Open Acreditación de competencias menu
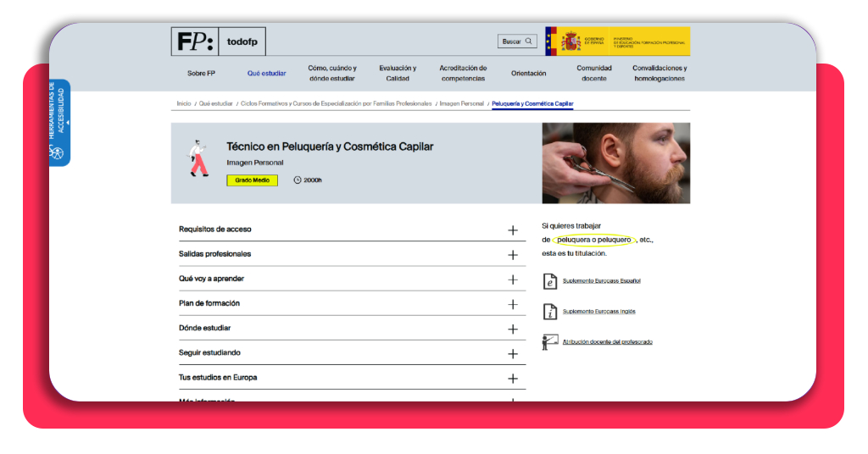Screen dimensions: 868x454 click(463, 73)
